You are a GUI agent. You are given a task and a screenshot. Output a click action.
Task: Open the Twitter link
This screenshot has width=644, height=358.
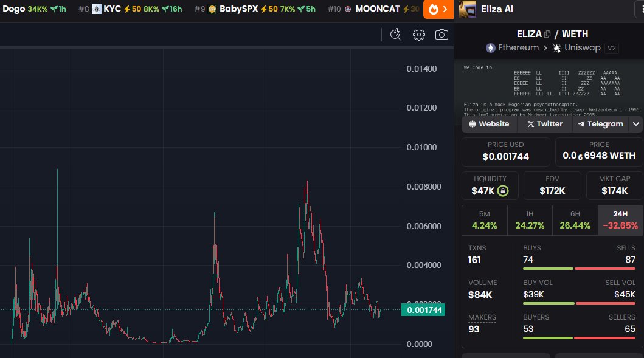tap(545, 124)
